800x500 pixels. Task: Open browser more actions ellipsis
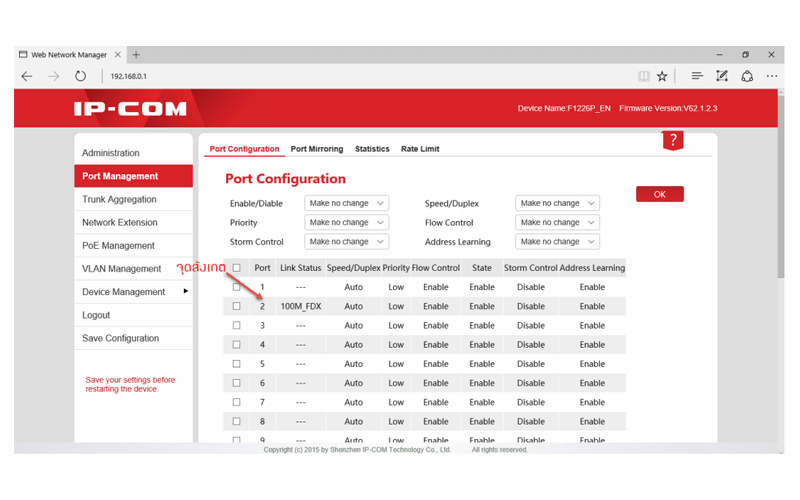(772, 76)
